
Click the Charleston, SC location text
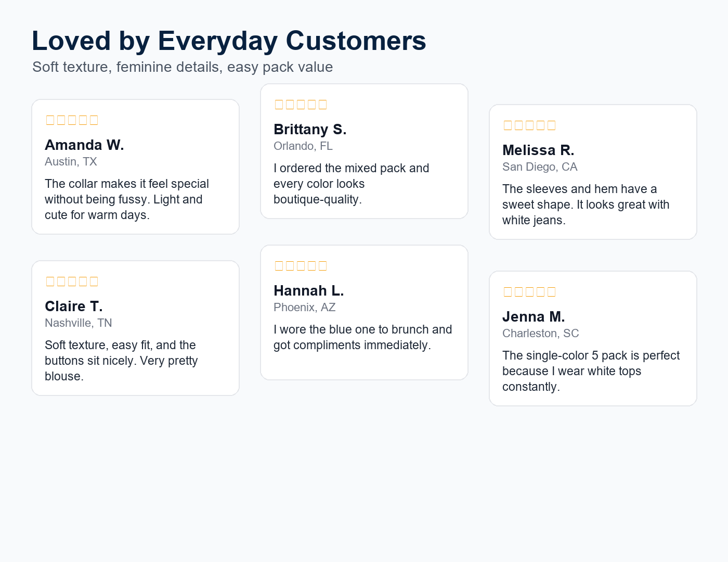point(540,334)
